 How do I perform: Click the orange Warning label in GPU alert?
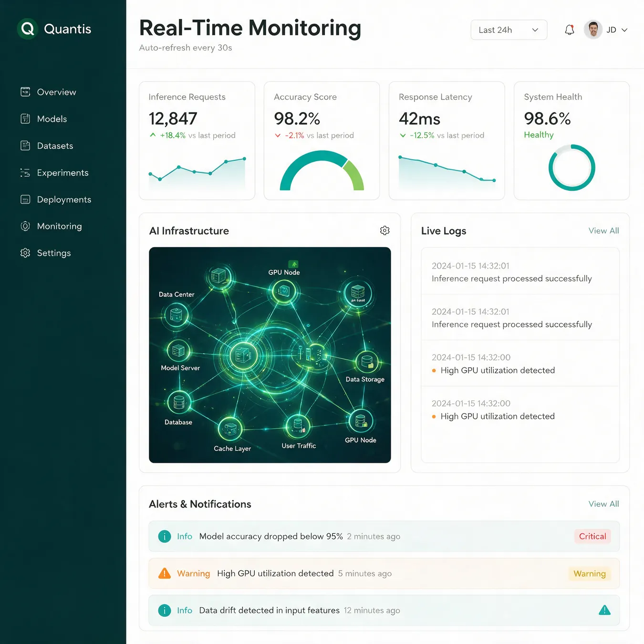193,573
